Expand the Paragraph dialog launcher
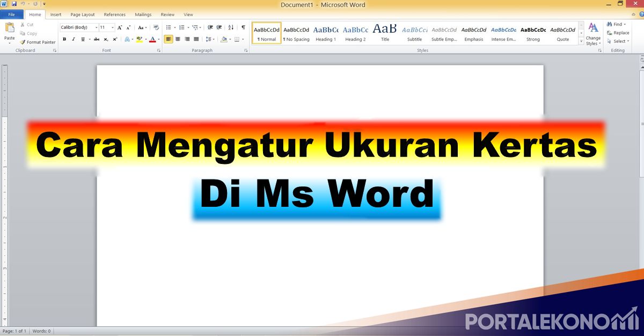 point(246,50)
